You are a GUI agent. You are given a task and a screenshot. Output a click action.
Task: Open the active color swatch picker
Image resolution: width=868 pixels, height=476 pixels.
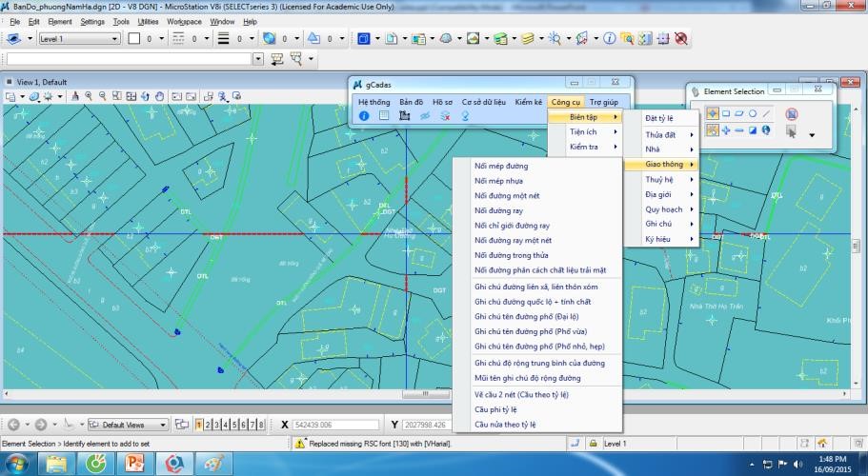134,39
